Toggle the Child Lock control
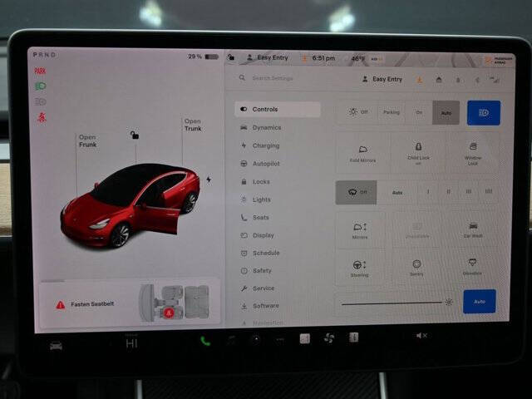Image resolution: width=532 pixels, height=399 pixels. click(418, 155)
